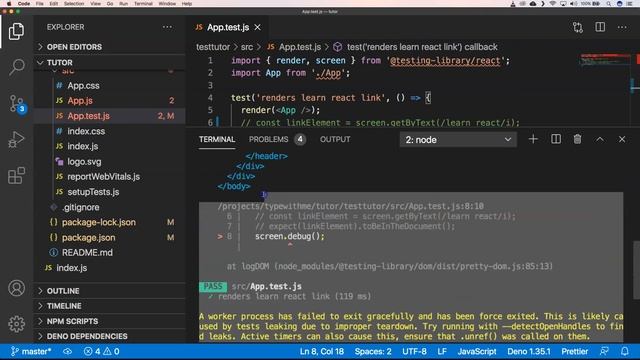
Task: Open errors and warnings status indicator
Action: pos(101,351)
